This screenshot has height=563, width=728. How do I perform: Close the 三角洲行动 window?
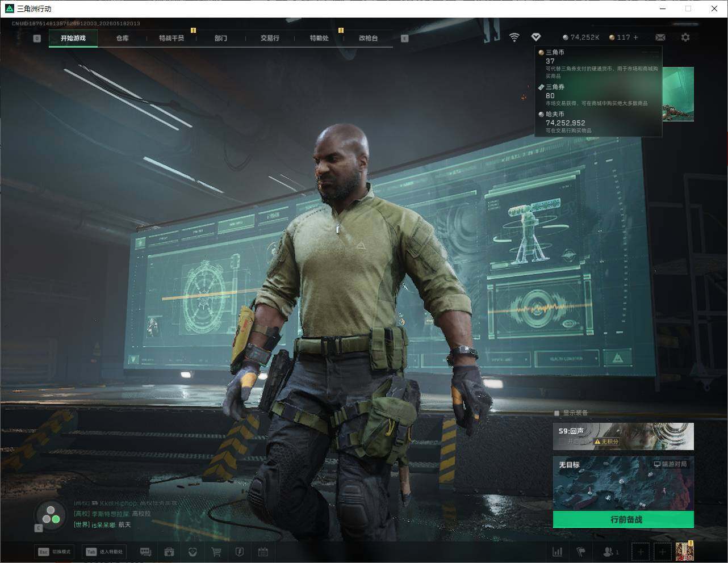[x=714, y=9]
